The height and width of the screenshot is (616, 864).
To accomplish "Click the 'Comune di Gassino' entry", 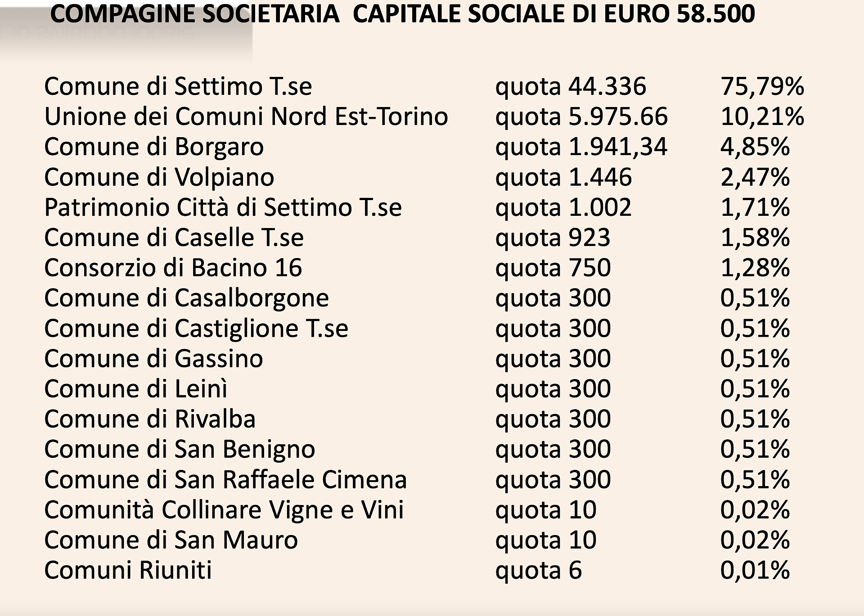I will (153, 359).
